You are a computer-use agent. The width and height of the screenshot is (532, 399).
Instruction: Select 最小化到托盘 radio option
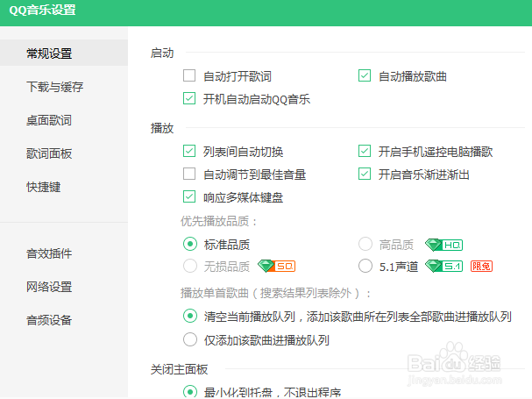tap(190, 391)
